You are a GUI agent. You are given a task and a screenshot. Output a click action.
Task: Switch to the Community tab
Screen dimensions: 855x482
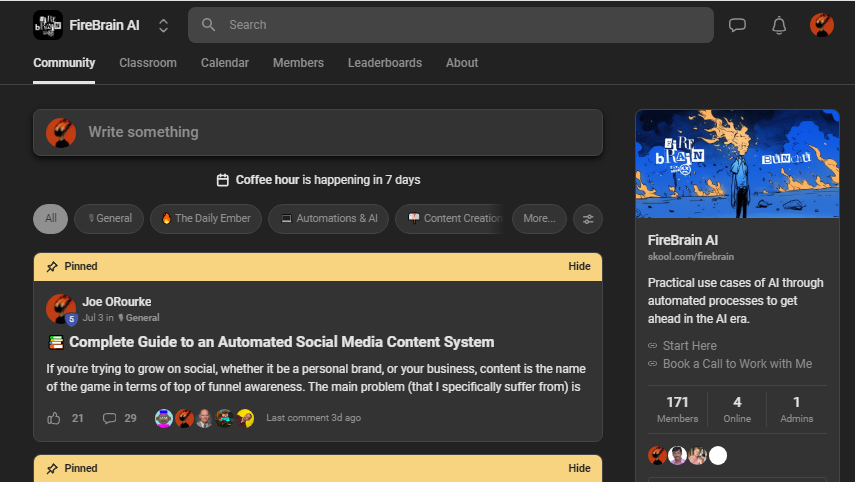64,63
